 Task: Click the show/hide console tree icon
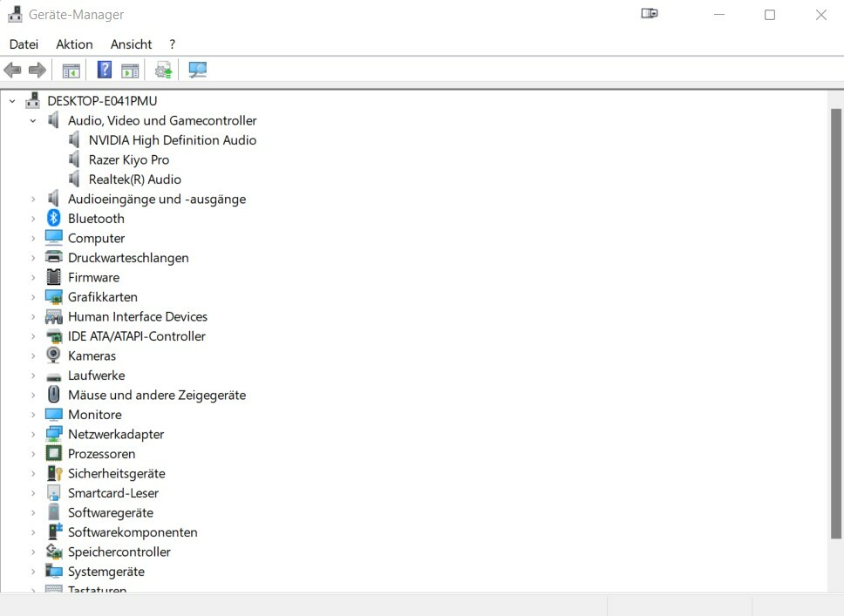[71, 70]
